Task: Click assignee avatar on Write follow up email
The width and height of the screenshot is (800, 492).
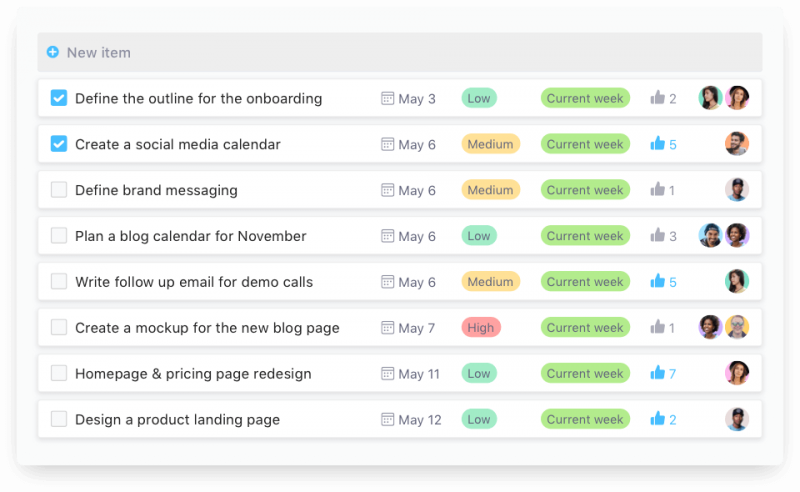Action: click(737, 282)
